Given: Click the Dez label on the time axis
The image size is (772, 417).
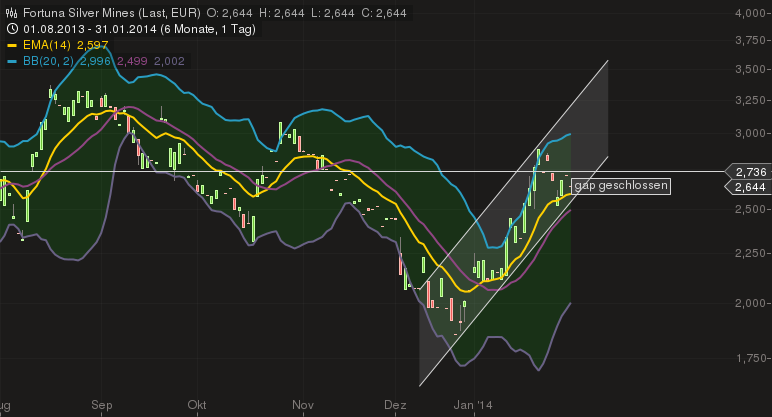Looking at the screenshot, I should pos(395,407).
